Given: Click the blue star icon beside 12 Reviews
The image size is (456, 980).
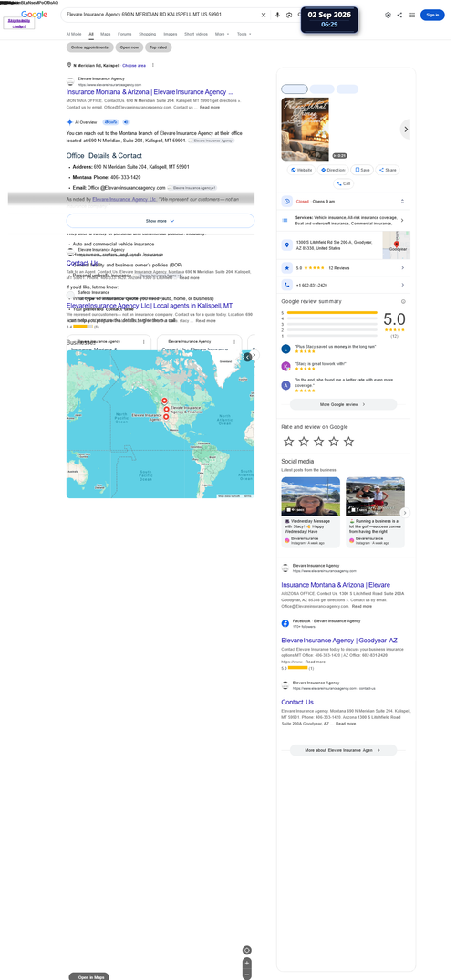Looking at the screenshot, I should [x=286, y=267].
